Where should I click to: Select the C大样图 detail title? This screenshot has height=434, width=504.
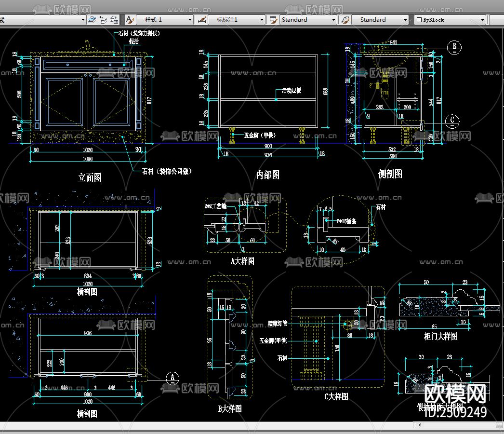(x=336, y=396)
